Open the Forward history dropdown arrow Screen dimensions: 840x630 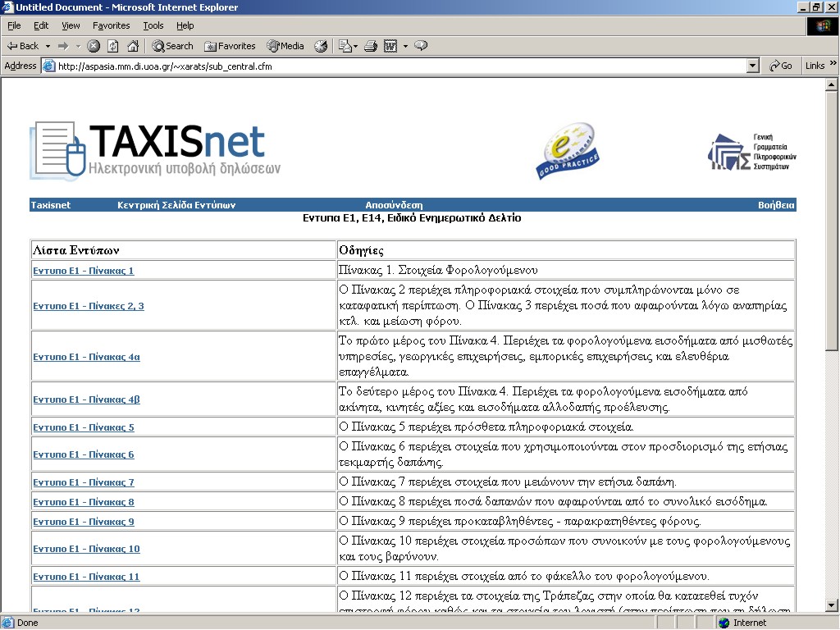pyautogui.click(x=78, y=46)
